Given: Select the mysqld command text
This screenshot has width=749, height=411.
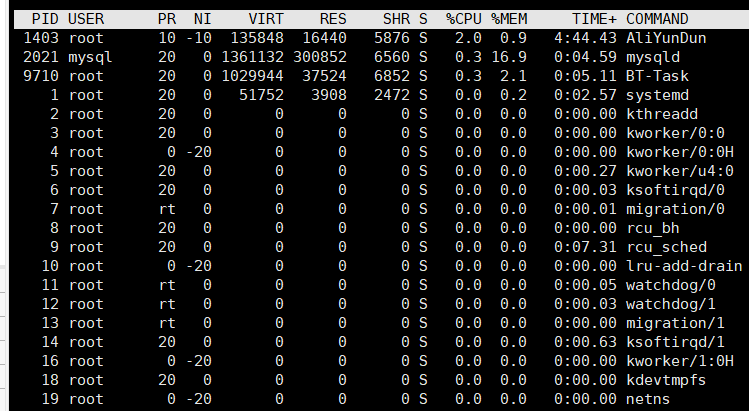Looking at the screenshot, I should [x=653, y=57].
